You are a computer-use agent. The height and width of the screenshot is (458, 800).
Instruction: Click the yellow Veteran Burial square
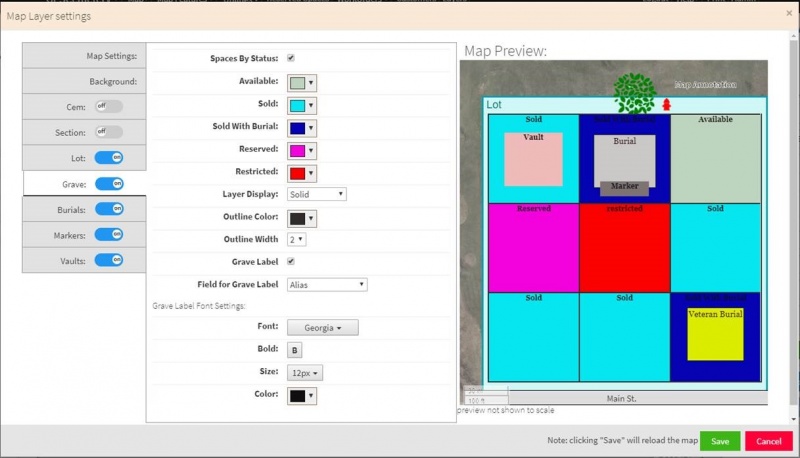point(715,334)
